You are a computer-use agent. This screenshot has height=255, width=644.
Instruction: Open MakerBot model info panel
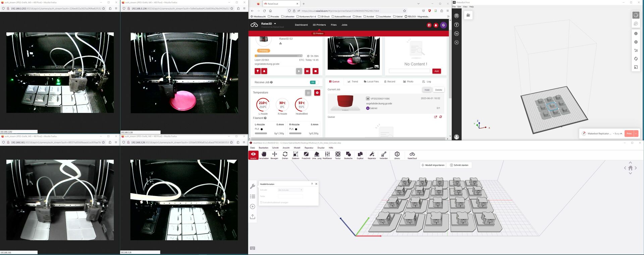click(636, 34)
